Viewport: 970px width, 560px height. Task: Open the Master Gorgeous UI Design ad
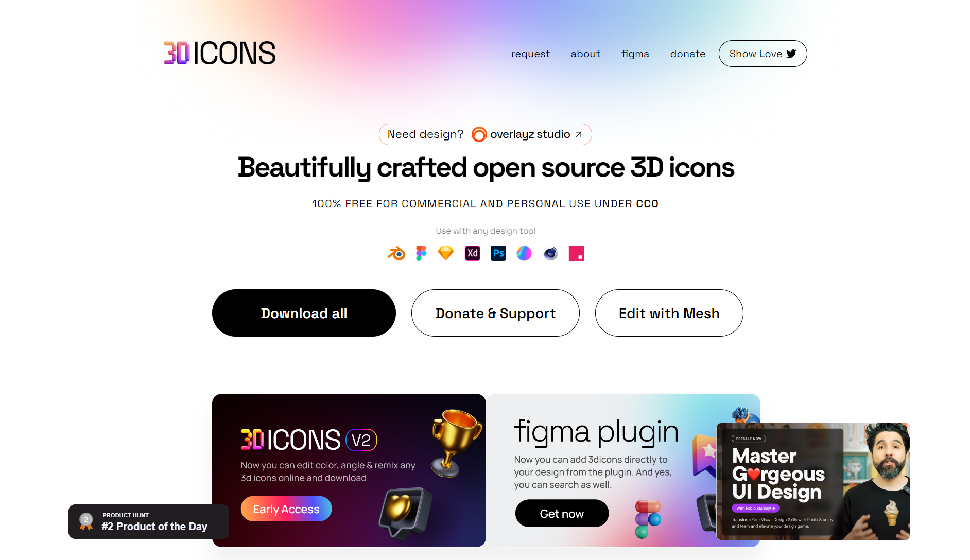coord(813,481)
